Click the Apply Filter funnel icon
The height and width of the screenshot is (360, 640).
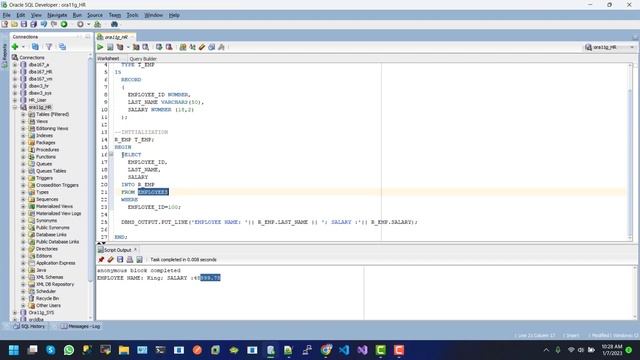click(49, 47)
